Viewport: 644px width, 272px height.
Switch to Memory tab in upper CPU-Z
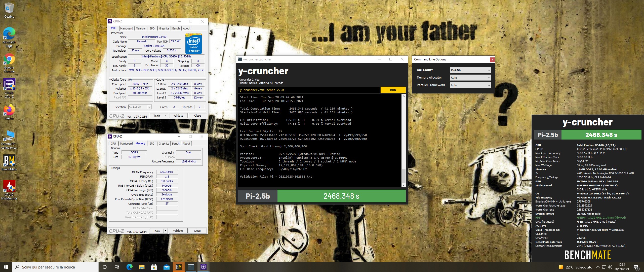[141, 28]
